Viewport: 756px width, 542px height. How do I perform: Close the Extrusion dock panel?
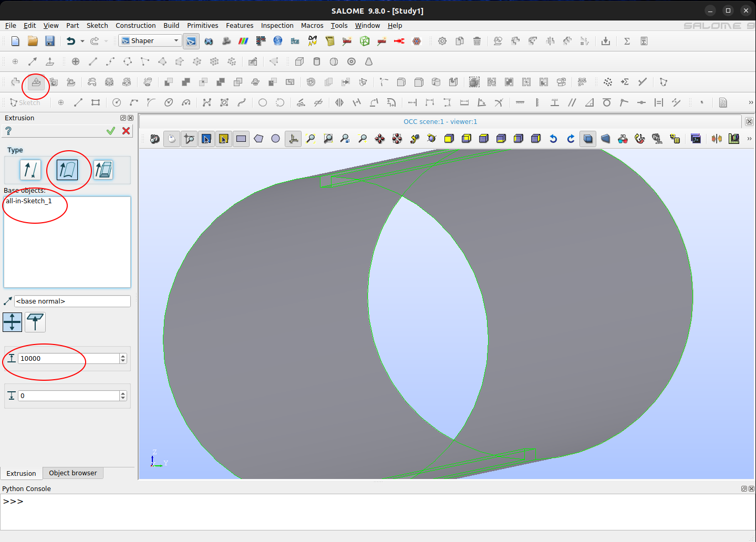coord(131,118)
